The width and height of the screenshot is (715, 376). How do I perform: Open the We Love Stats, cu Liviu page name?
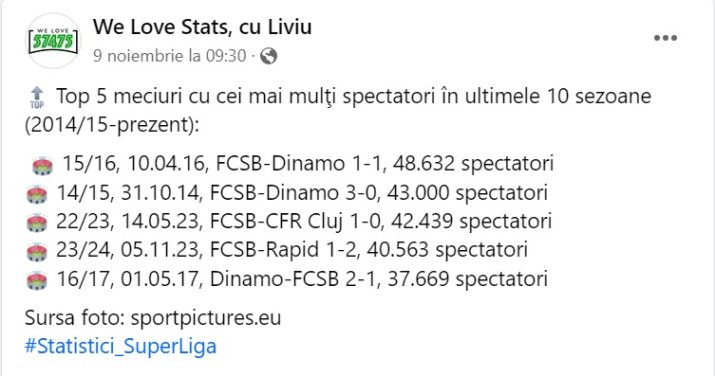tap(202, 27)
